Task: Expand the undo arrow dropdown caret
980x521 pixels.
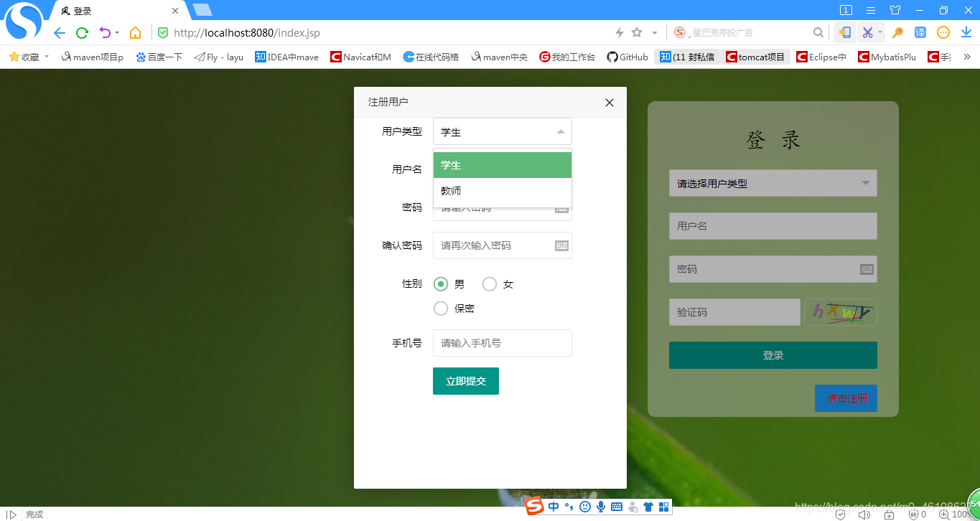Action: point(117,33)
